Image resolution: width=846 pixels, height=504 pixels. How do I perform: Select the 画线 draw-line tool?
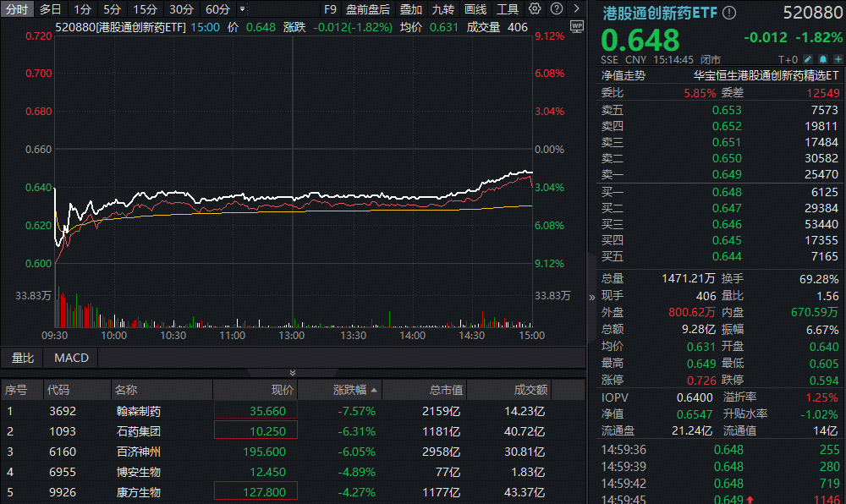[475, 9]
